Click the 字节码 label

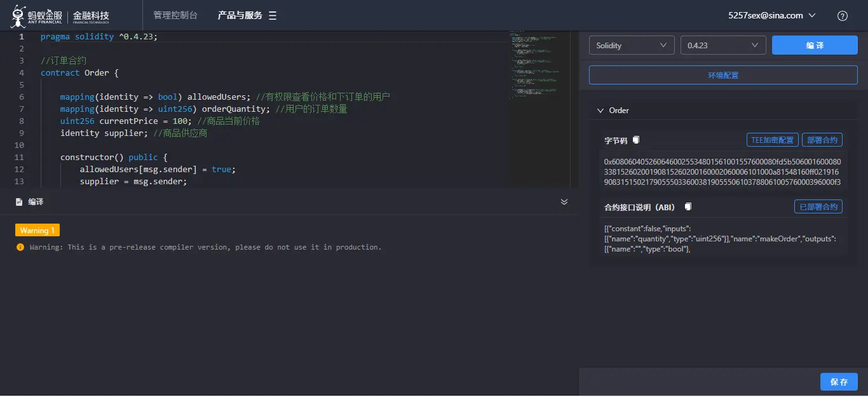pos(616,140)
